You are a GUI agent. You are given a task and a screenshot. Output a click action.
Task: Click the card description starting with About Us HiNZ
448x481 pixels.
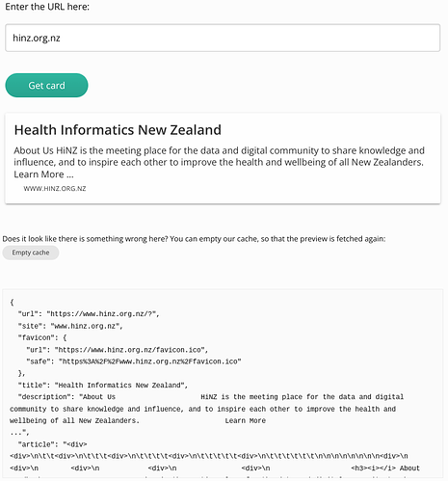tap(219, 162)
